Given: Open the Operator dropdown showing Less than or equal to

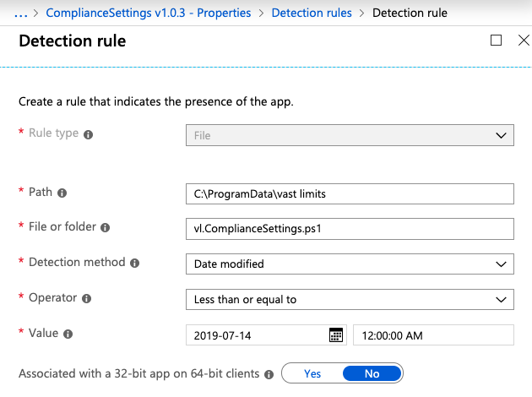Looking at the screenshot, I should [x=350, y=300].
